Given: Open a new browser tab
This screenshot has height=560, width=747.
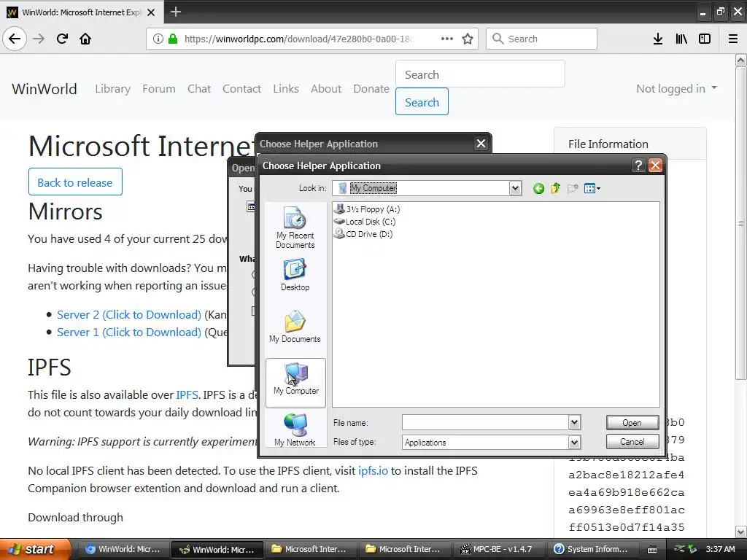Looking at the screenshot, I should click(175, 12).
